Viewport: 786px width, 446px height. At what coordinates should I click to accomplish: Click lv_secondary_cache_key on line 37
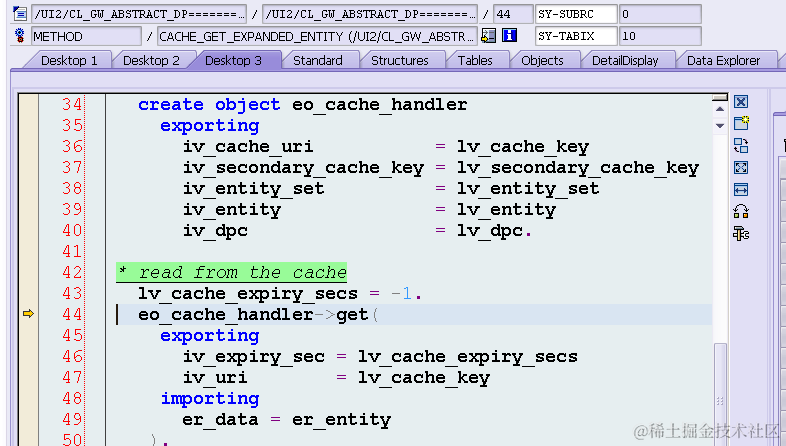(577, 167)
